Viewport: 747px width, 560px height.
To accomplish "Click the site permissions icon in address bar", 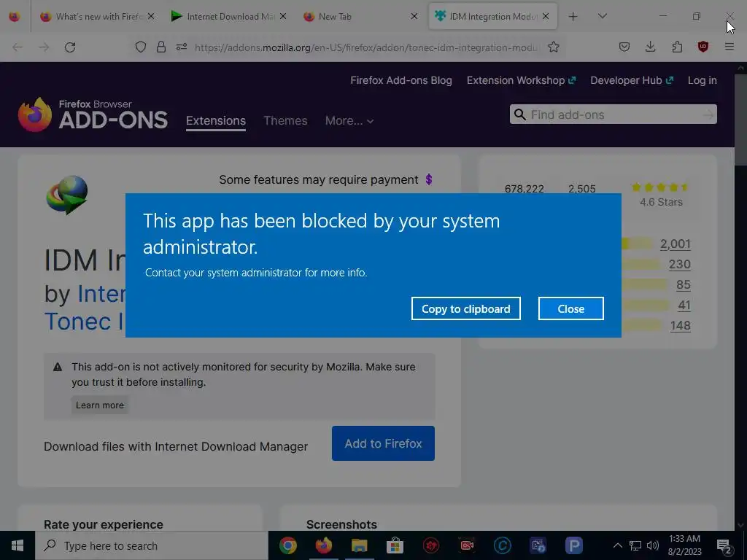I will point(182,47).
